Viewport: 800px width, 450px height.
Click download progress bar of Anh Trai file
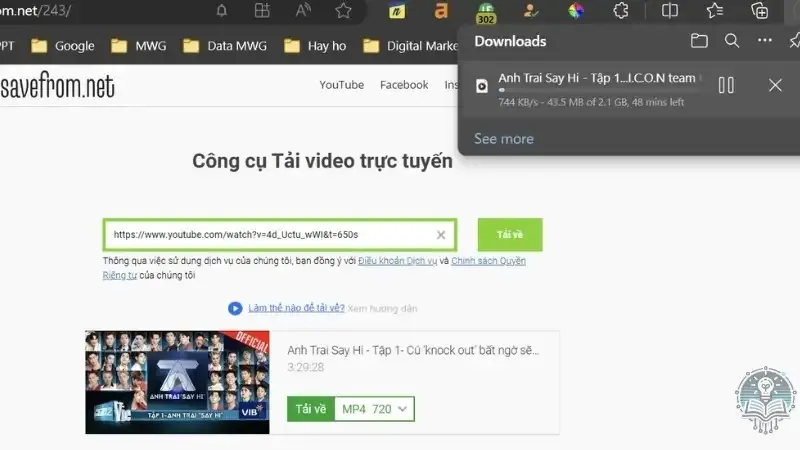(x=599, y=90)
